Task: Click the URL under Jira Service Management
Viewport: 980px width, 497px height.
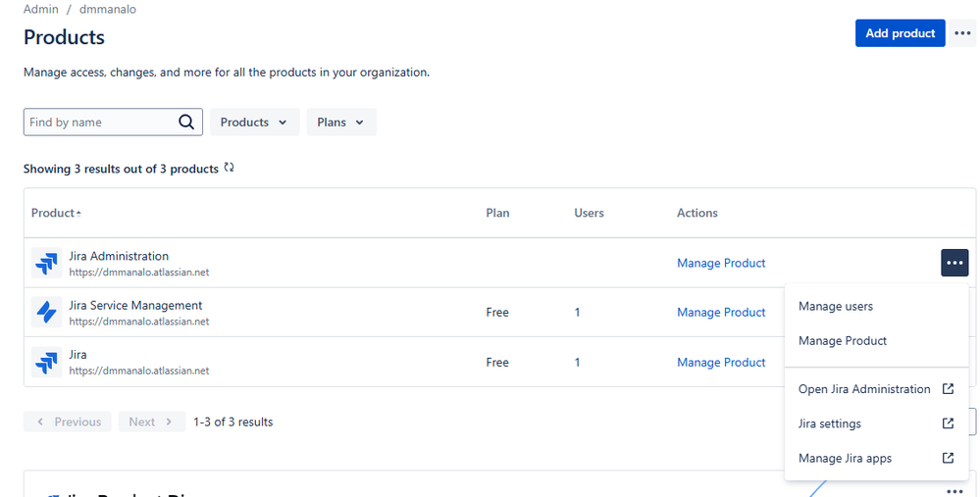Action: [138, 322]
